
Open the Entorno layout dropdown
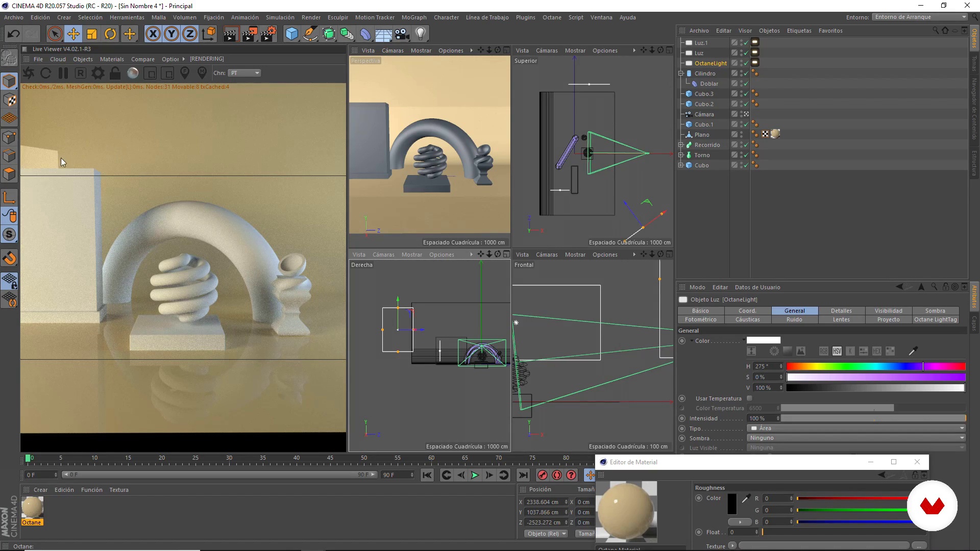coord(920,17)
